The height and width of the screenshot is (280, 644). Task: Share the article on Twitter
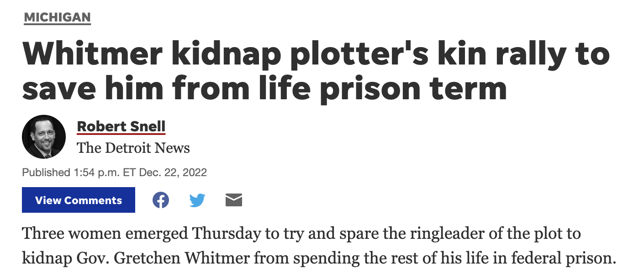(x=197, y=200)
